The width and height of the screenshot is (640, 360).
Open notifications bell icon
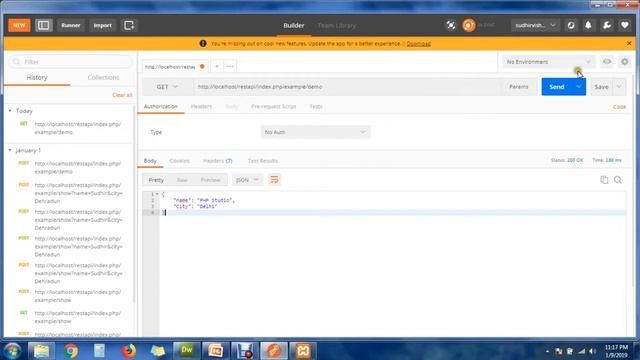[x=588, y=25]
